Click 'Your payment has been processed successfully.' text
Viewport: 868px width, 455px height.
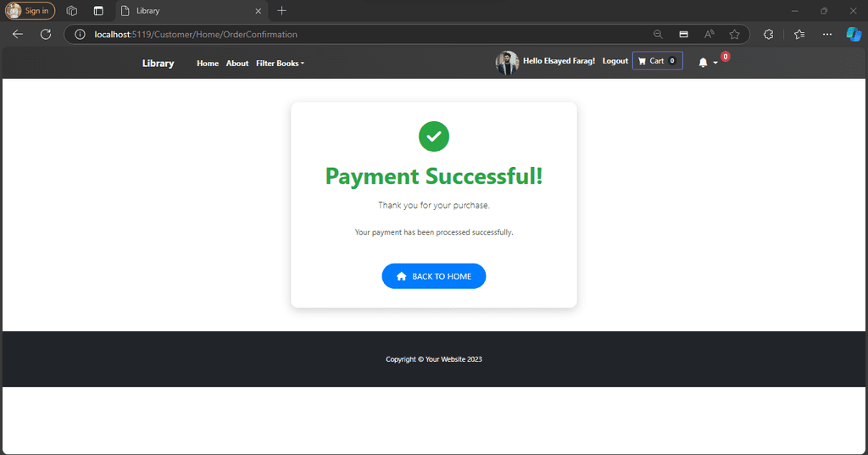click(434, 232)
